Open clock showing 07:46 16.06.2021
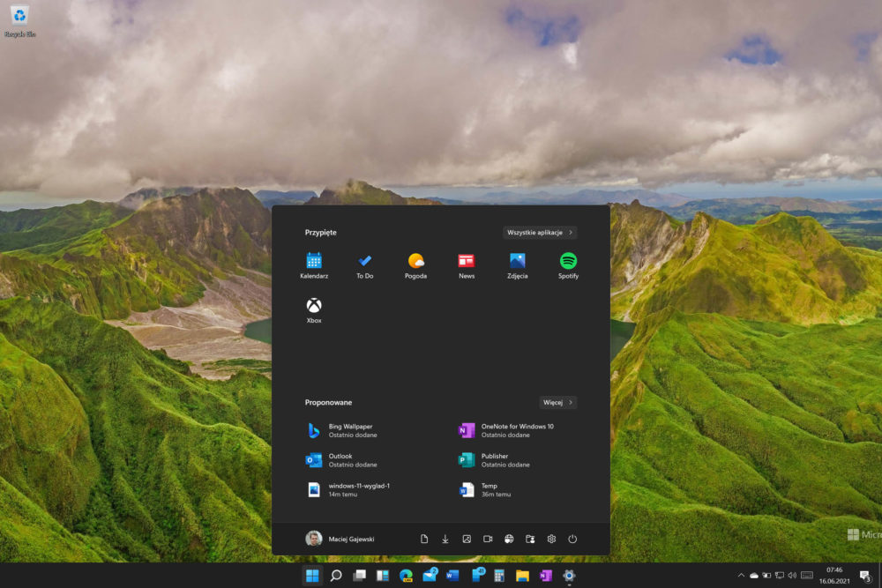 pyautogui.click(x=834, y=575)
